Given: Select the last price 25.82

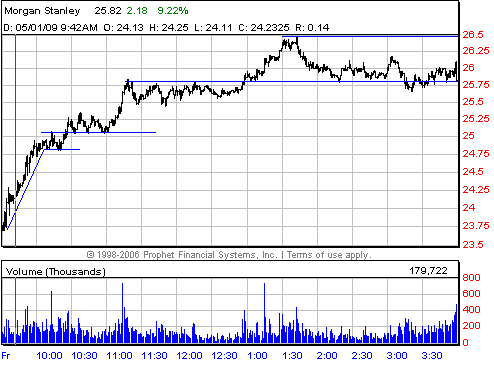Looking at the screenshot, I should pos(108,11).
